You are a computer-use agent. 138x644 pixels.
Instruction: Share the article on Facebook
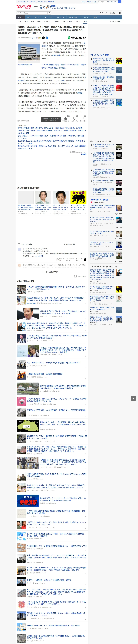tap(47, 38)
